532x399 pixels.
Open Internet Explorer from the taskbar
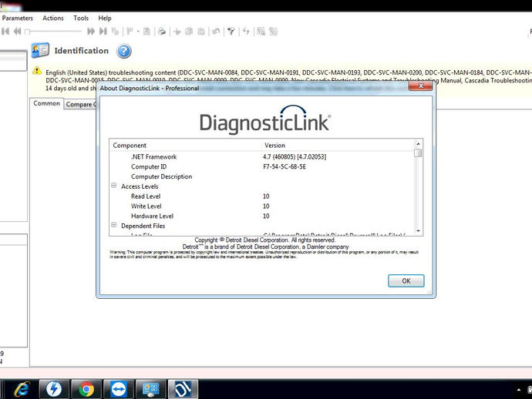click(x=22, y=389)
